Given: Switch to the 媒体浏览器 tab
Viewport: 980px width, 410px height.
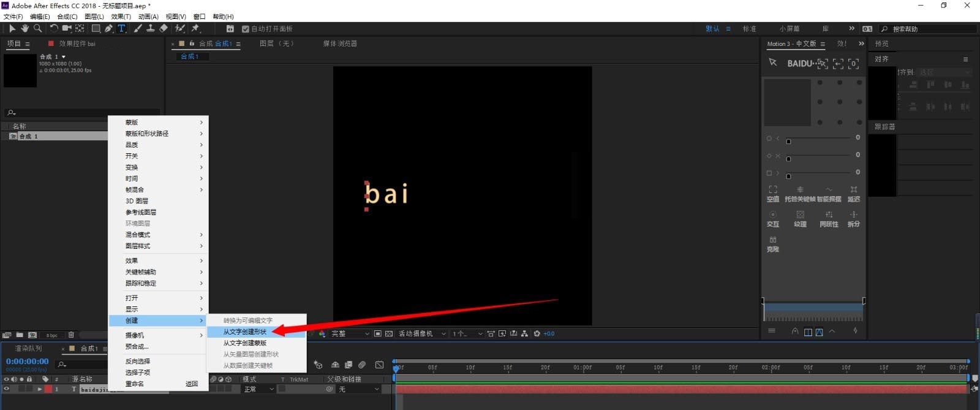Looking at the screenshot, I should (x=340, y=44).
